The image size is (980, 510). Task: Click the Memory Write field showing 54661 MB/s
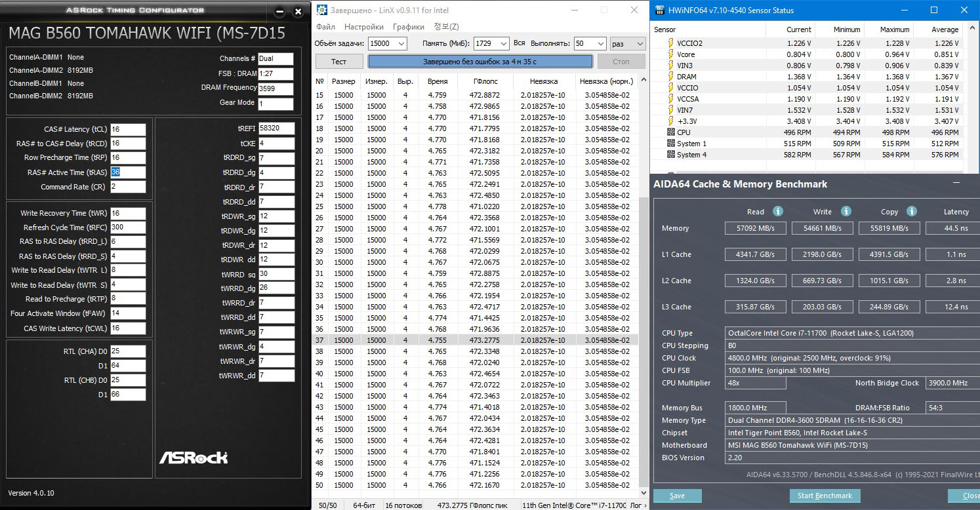pos(823,228)
